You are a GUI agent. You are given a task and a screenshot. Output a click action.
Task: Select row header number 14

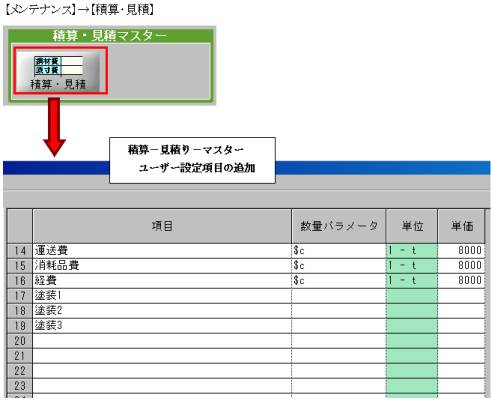point(20,251)
